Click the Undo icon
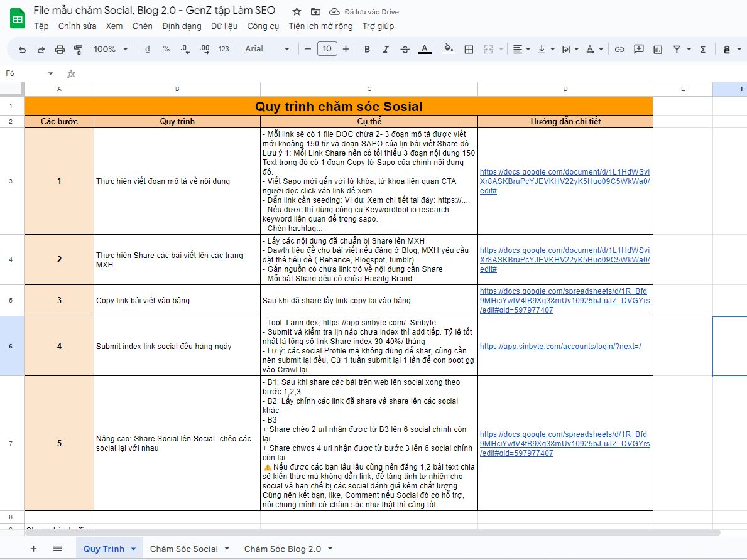This screenshot has height=560, width=747. pyautogui.click(x=23, y=49)
